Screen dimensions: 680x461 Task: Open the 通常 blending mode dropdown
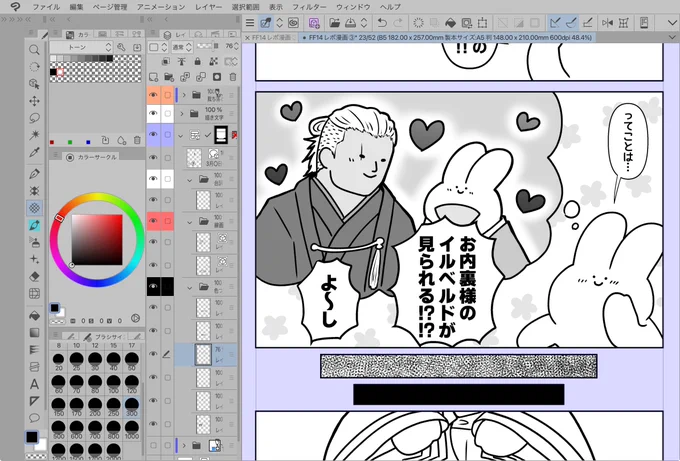tap(182, 47)
